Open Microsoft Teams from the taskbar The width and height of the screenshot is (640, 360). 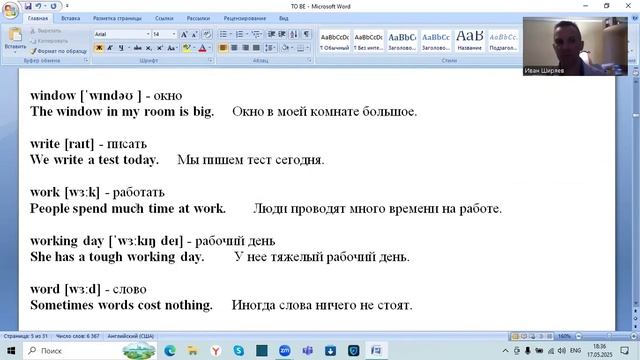coord(307,350)
